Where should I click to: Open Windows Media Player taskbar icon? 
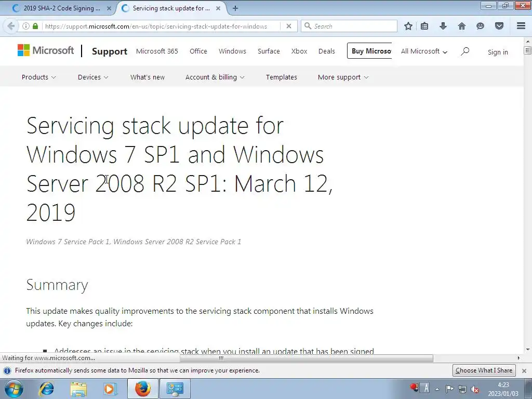[x=110, y=389]
